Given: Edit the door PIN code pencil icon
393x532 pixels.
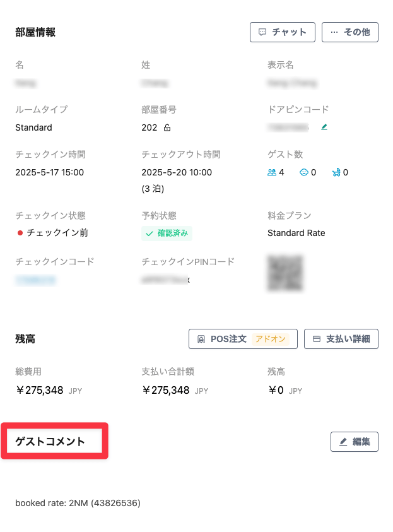Looking at the screenshot, I should (x=324, y=127).
